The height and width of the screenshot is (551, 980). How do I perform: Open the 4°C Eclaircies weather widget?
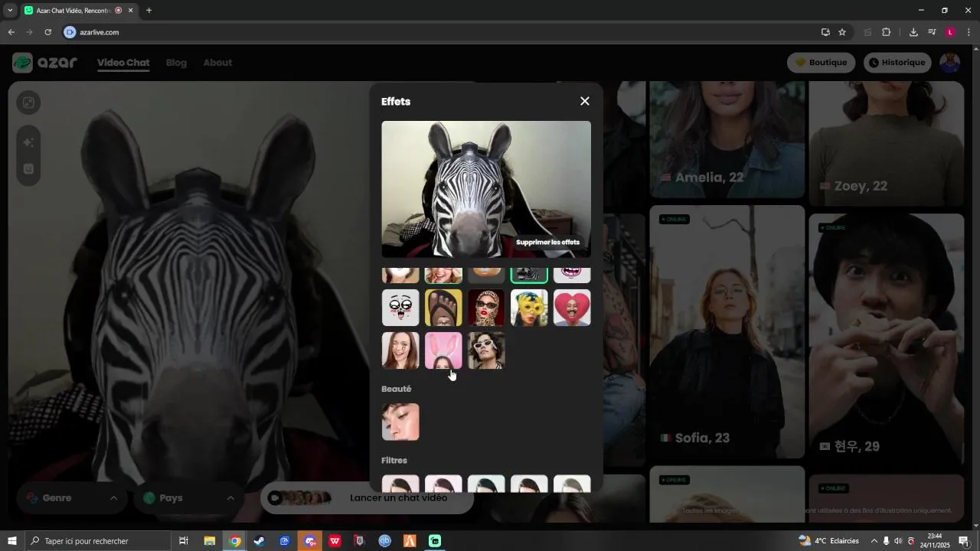pyautogui.click(x=829, y=541)
